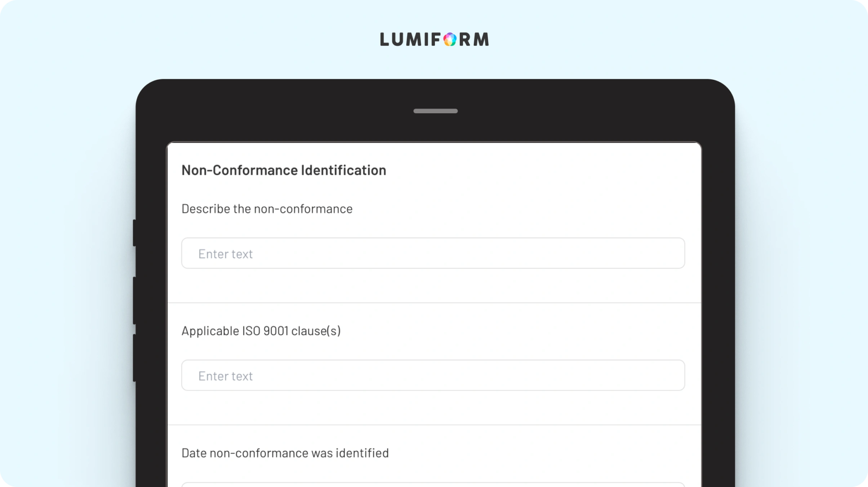Click the Date non-conformance was identified label
Screen dimensions: 868x487
285,453
